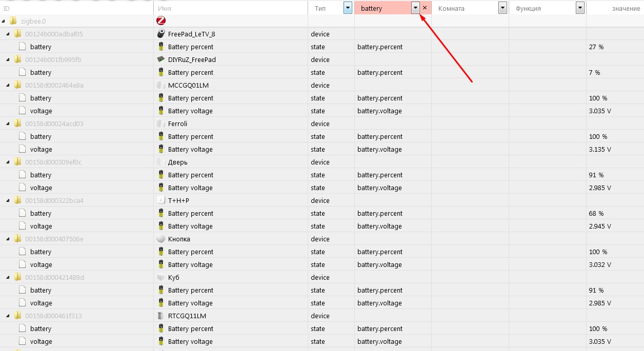Collapse device node 00124b000adbaf05
644x351 pixels.
[8, 34]
